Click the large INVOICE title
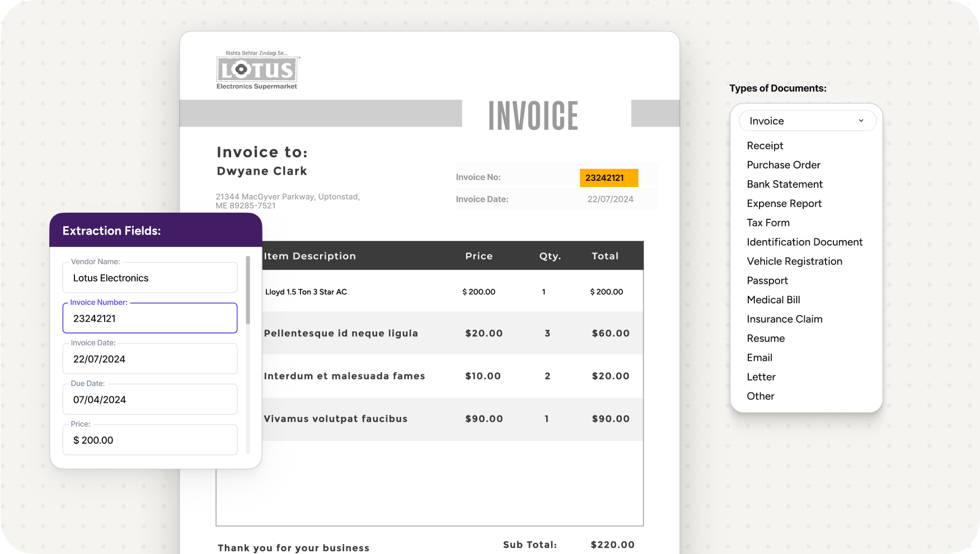The image size is (980, 554). coord(533,116)
